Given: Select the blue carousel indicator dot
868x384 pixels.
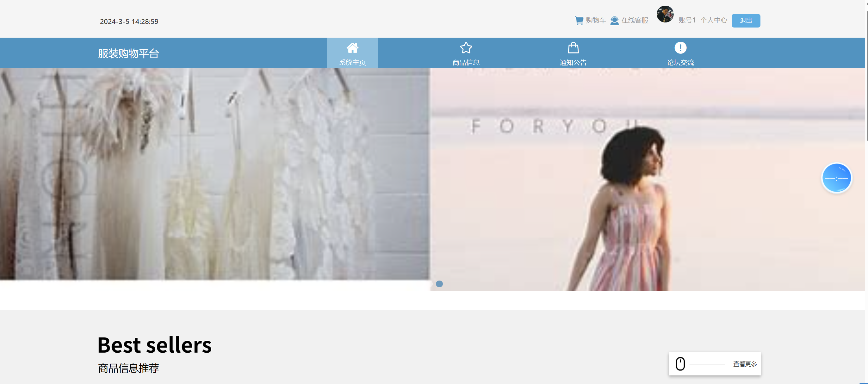Looking at the screenshot, I should [x=439, y=284].
